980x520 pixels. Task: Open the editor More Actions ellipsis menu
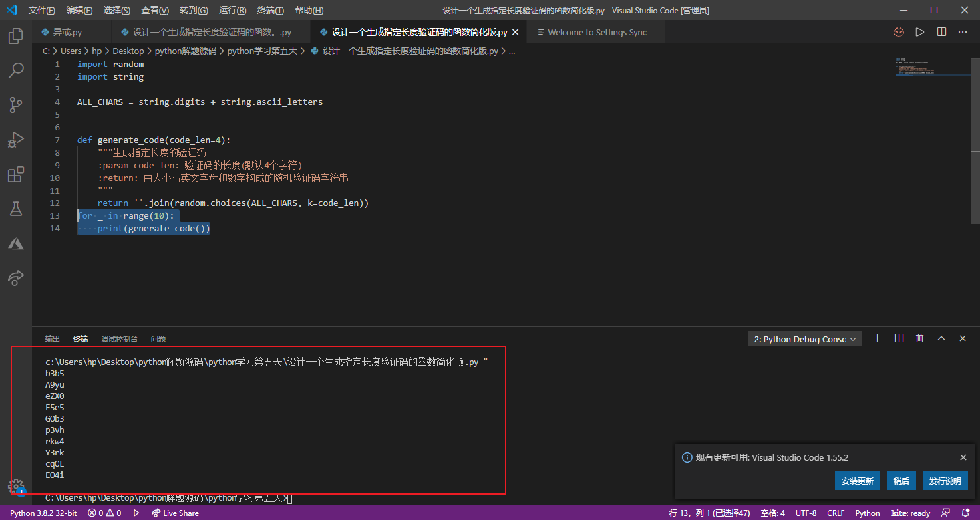(963, 32)
